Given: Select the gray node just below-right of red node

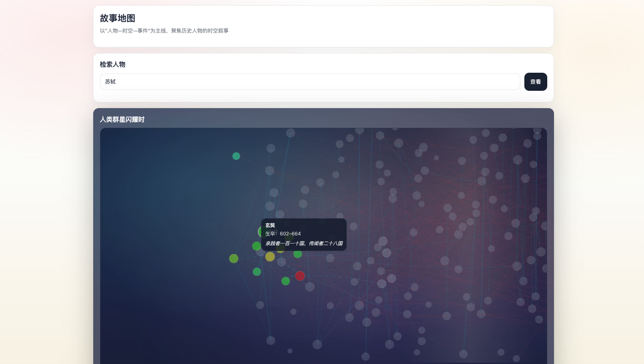Looking at the screenshot, I should [x=310, y=286].
